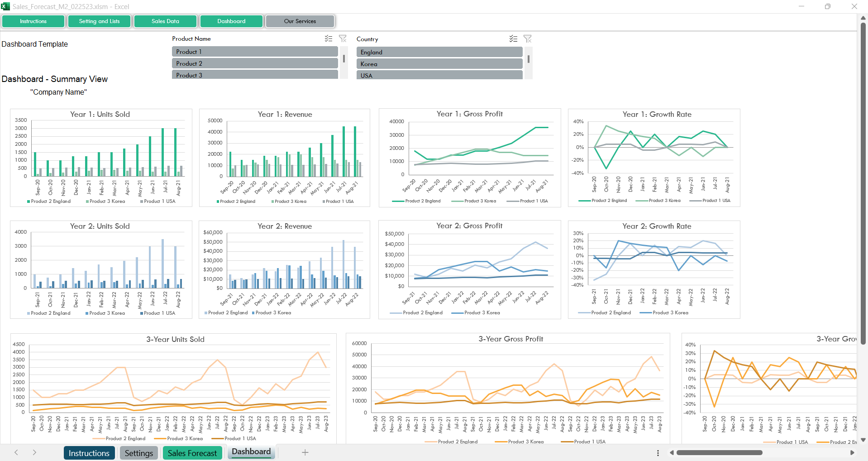
Task: Clear the Country slicer filter
Action: pos(527,39)
